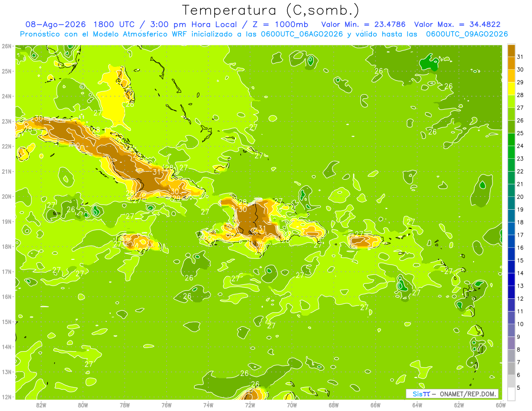Select the '80W' longitude label
The width and height of the screenshot is (532, 411).
click(83, 405)
